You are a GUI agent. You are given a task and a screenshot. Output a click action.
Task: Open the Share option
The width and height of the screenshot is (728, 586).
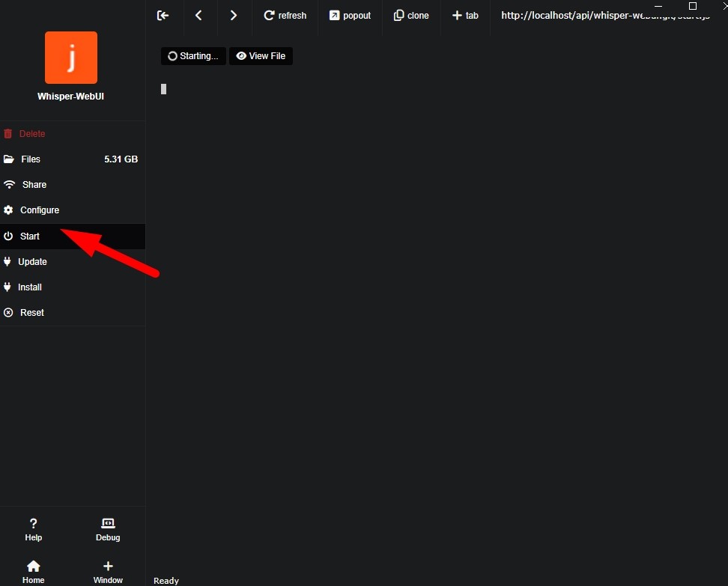click(73, 185)
